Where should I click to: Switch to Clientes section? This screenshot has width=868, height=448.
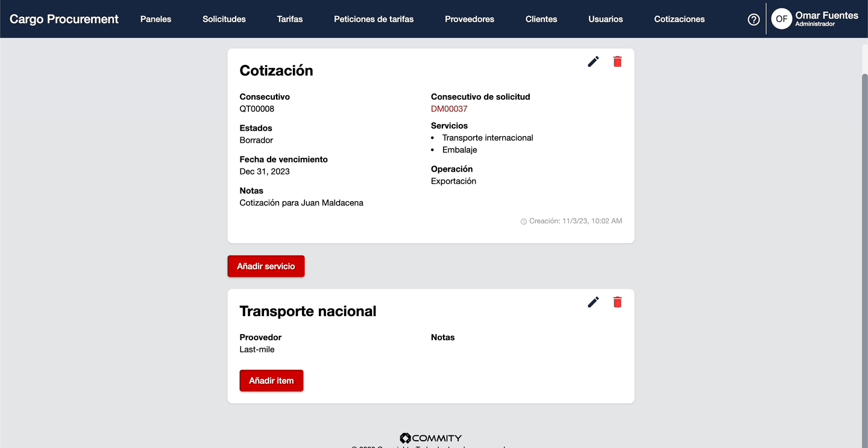[x=541, y=19]
